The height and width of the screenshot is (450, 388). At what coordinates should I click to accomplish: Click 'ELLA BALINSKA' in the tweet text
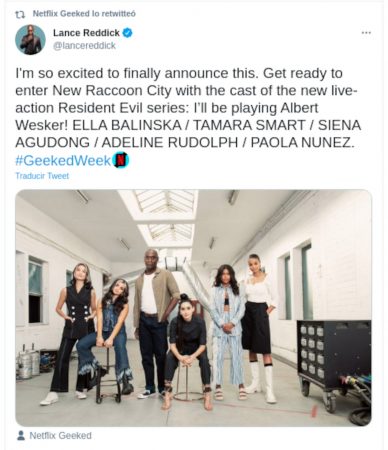127,125
